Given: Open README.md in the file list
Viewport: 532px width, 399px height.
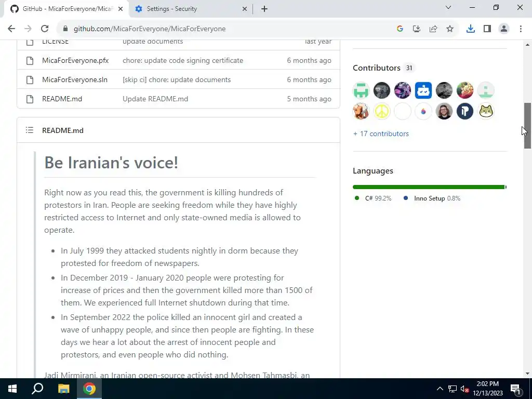Looking at the screenshot, I should coord(62,99).
